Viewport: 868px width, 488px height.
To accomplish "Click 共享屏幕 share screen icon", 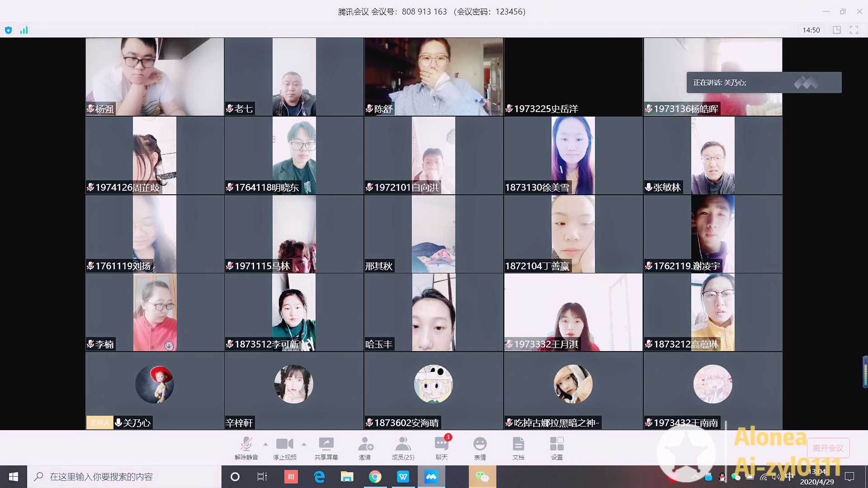I will (326, 444).
